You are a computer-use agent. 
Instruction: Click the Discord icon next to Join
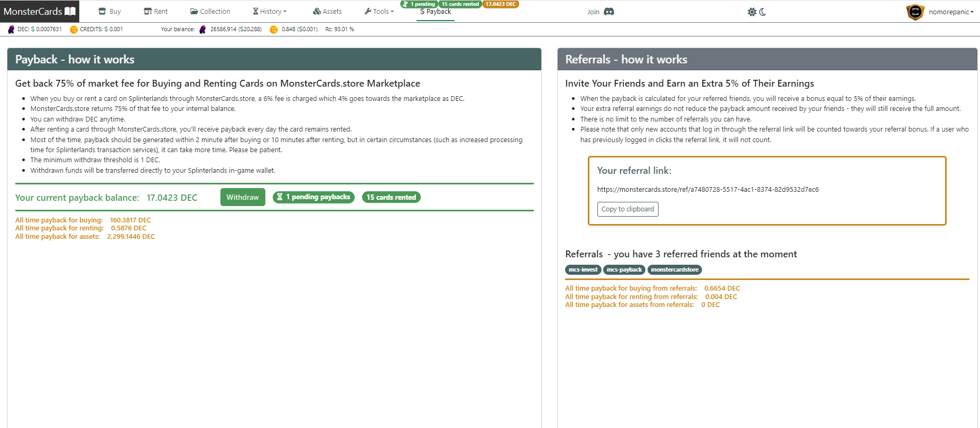tap(609, 12)
